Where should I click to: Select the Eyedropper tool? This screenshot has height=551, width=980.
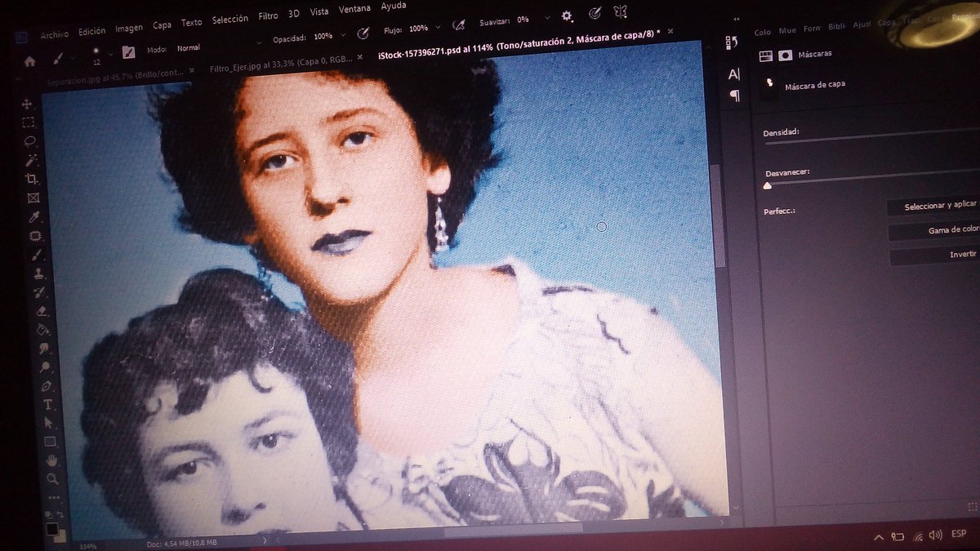point(34,217)
